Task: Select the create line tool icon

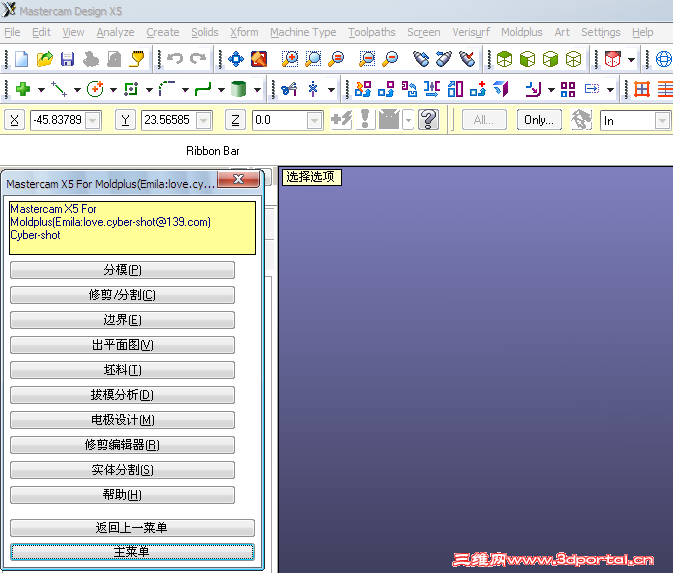Action: [59, 89]
